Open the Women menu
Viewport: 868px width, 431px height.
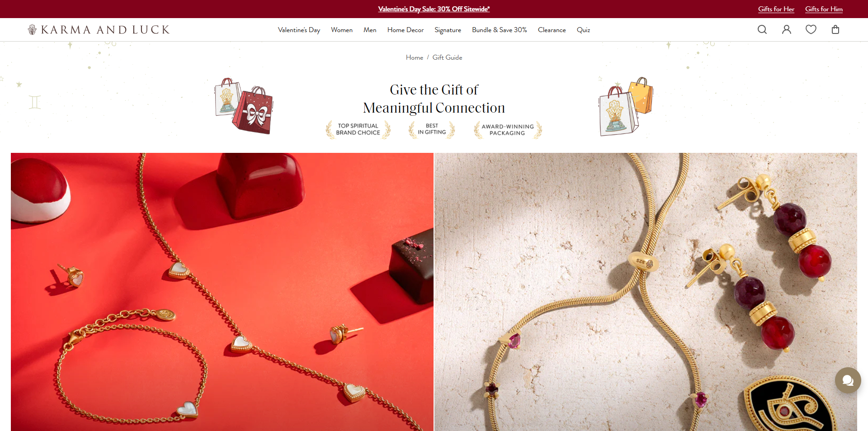point(342,30)
